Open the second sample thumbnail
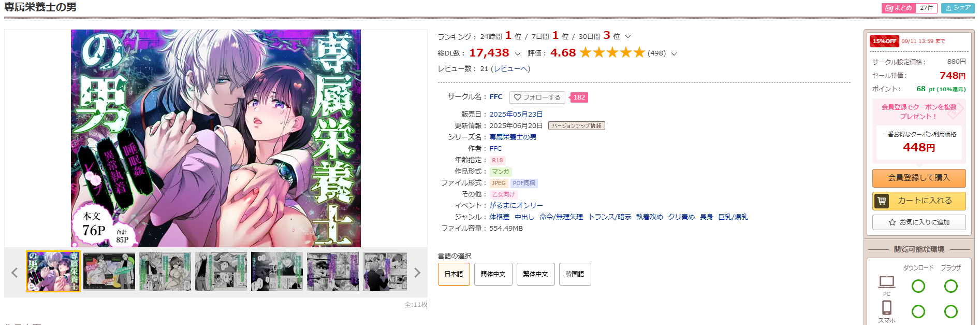Image resolution: width=980 pixels, height=325 pixels. click(x=109, y=272)
